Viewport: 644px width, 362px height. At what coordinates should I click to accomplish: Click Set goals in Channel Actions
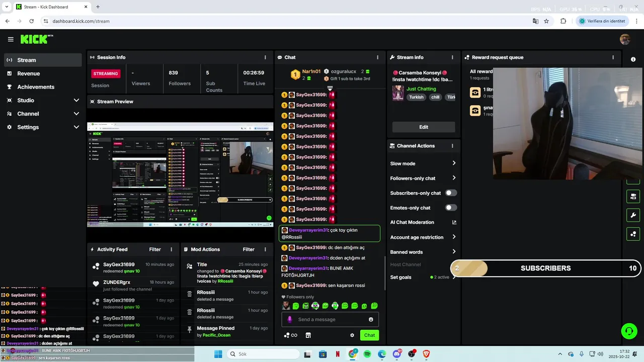401,277
